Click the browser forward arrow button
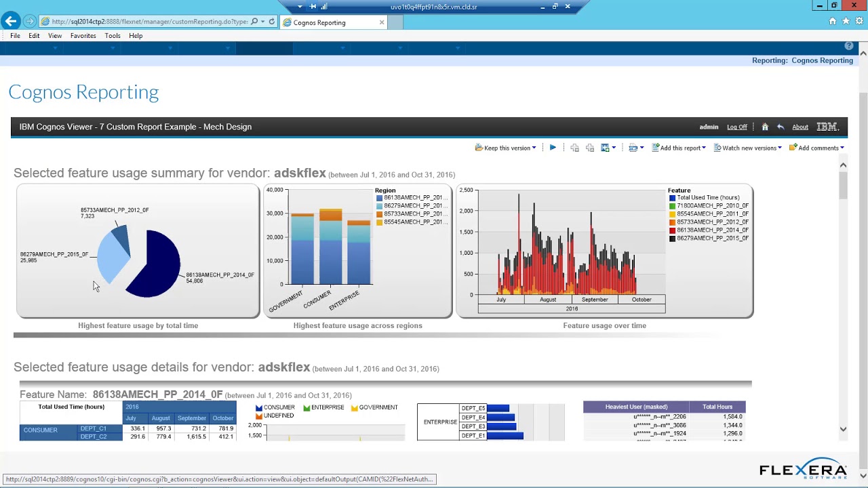Image resolution: width=868 pixels, height=488 pixels. click(x=30, y=22)
